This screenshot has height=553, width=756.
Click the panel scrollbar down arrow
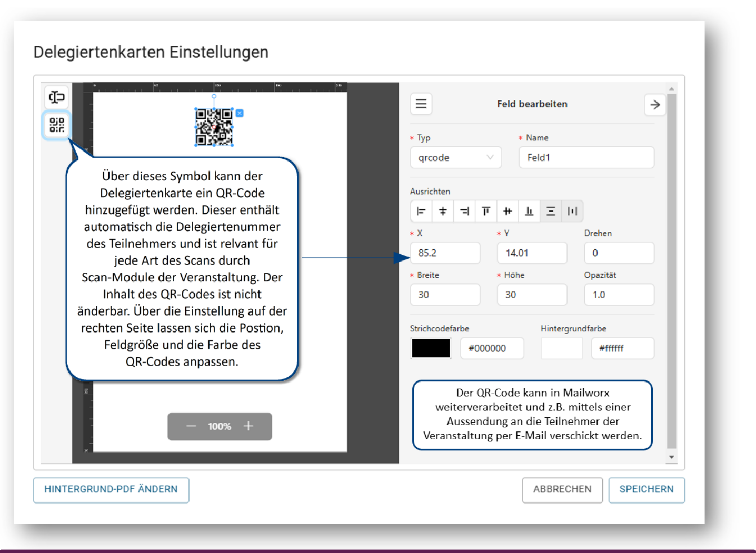[x=671, y=457]
